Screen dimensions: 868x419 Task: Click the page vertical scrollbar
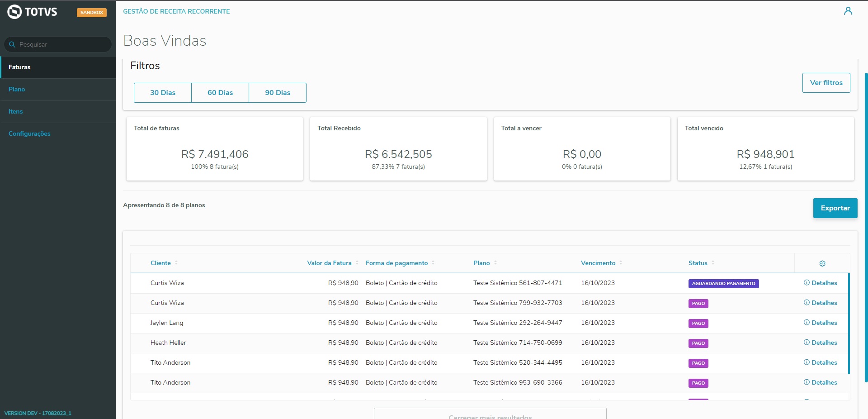click(x=865, y=226)
